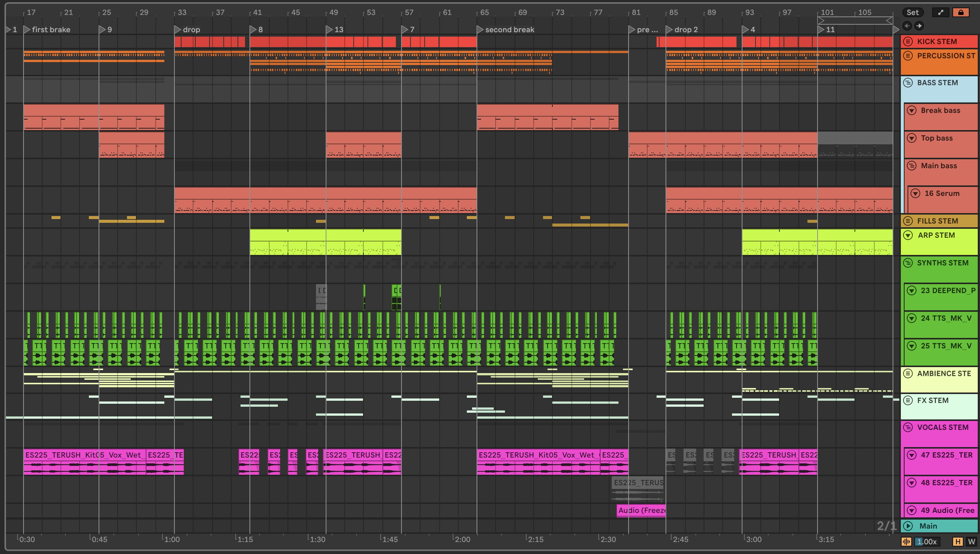980x554 pixels.
Task: Jump to the next locator using the right arrow
Action: tap(919, 26)
